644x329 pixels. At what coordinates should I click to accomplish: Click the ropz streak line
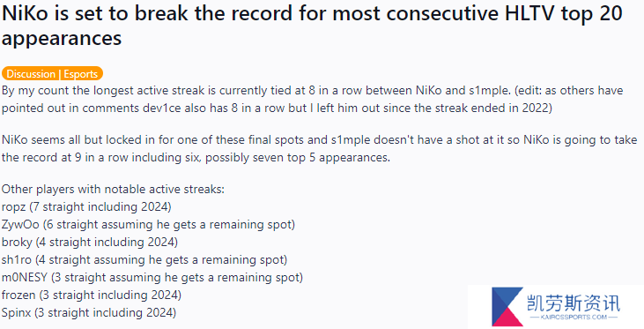coord(86,206)
